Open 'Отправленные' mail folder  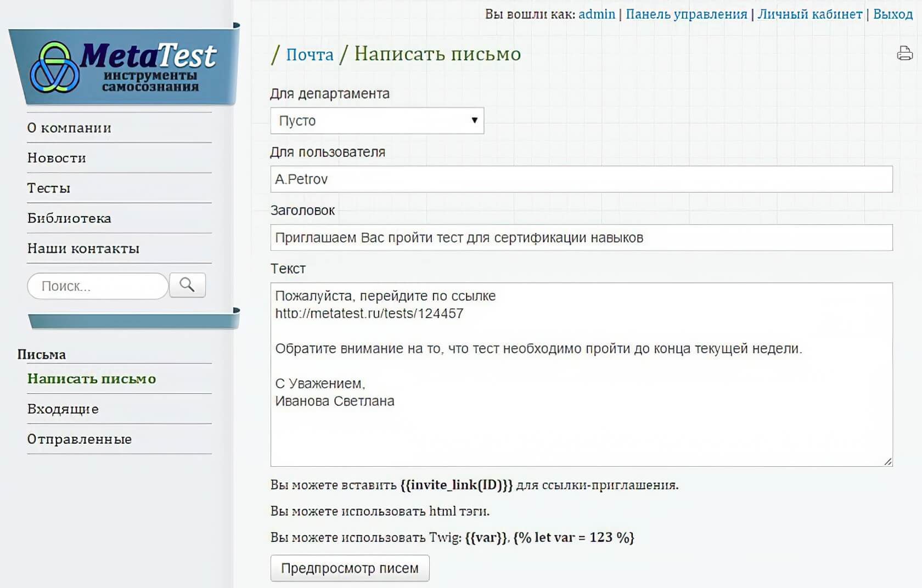tap(80, 439)
